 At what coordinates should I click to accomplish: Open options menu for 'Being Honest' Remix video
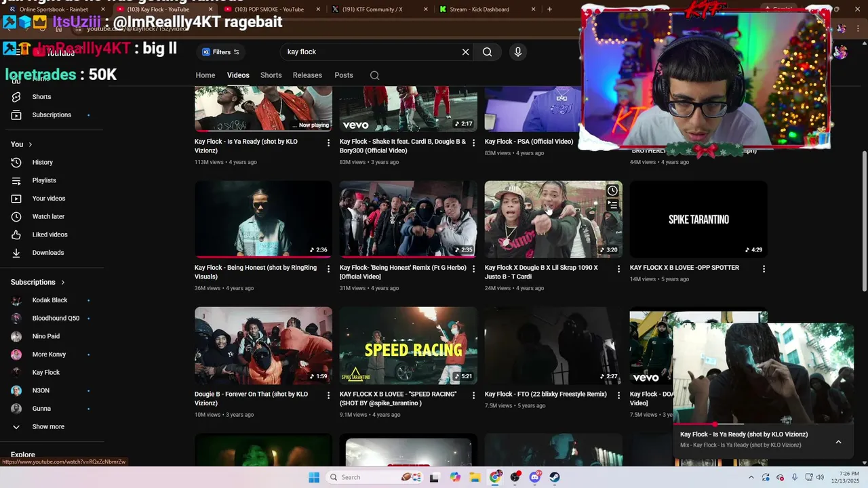473,268
